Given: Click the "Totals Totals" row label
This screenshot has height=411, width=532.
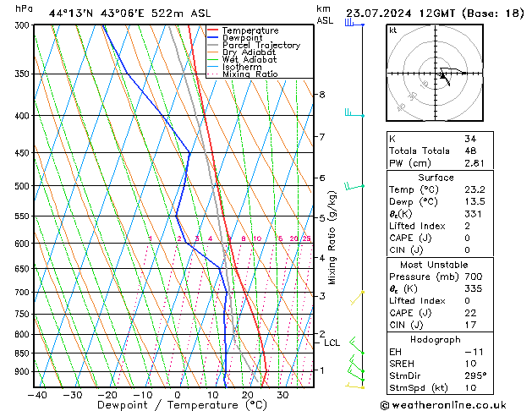Looking at the screenshot, I should point(420,151).
